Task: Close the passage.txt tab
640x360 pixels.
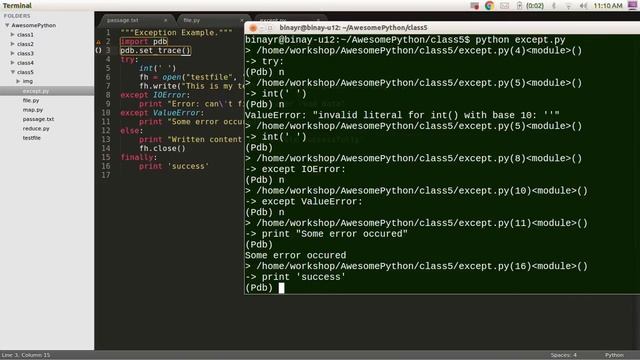Action: pos(165,20)
